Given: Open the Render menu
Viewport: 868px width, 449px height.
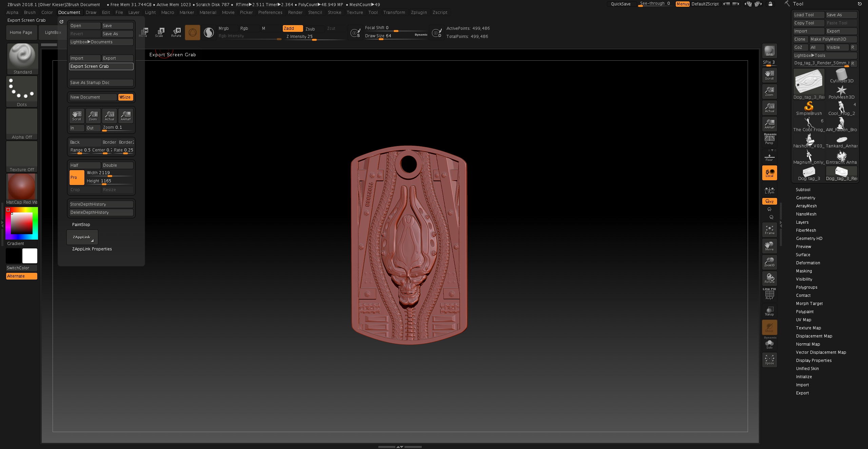Looking at the screenshot, I should coord(295,12).
